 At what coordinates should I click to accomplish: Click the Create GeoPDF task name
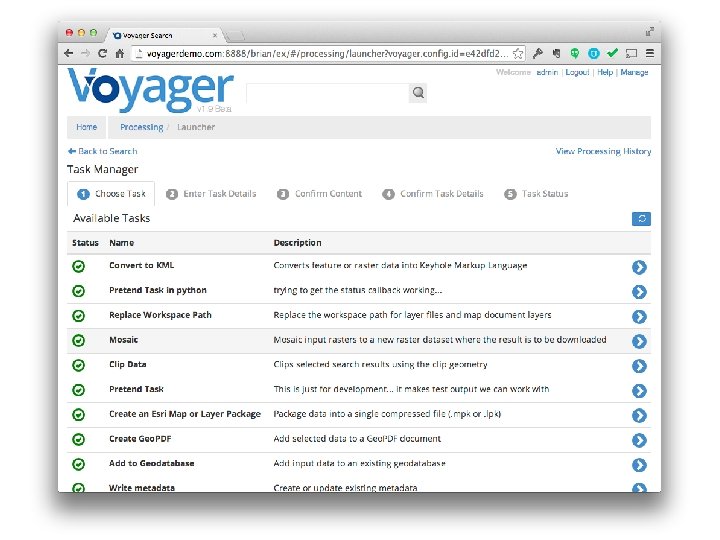[140, 439]
